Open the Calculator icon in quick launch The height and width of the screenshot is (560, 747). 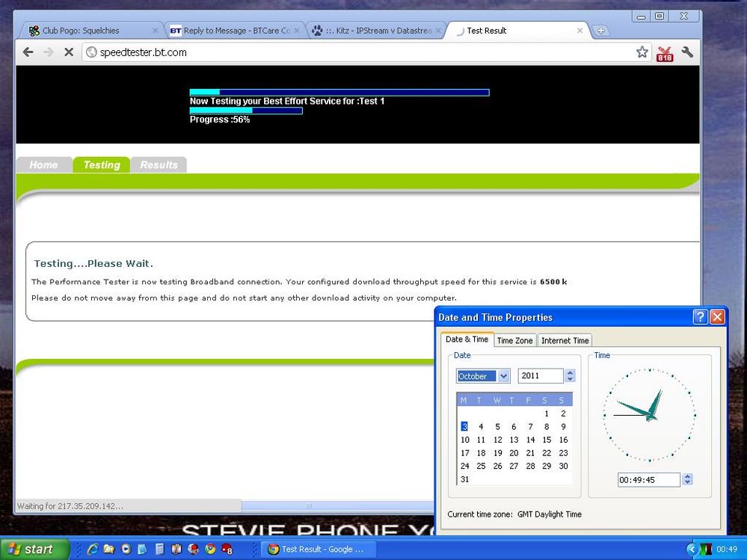pyautogui.click(x=159, y=549)
